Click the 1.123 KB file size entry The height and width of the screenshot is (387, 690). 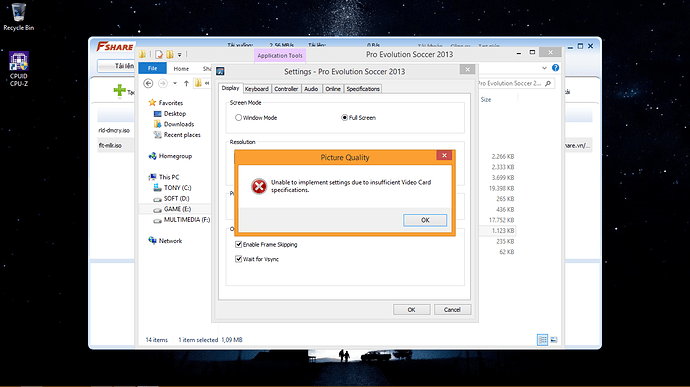pos(503,230)
